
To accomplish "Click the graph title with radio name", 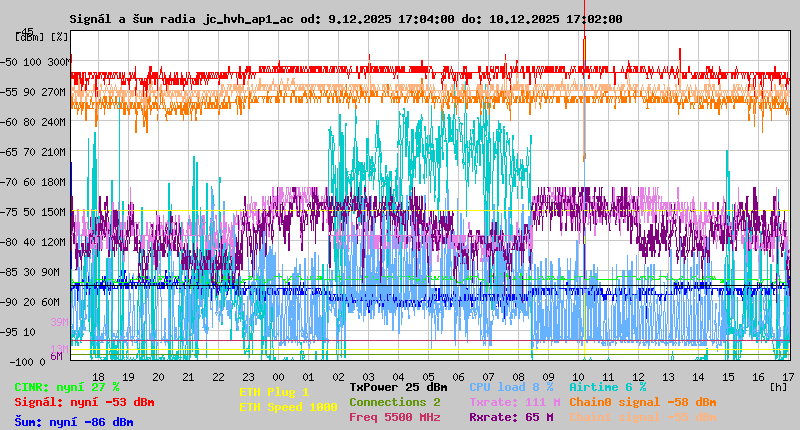I will click(x=346, y=19).
